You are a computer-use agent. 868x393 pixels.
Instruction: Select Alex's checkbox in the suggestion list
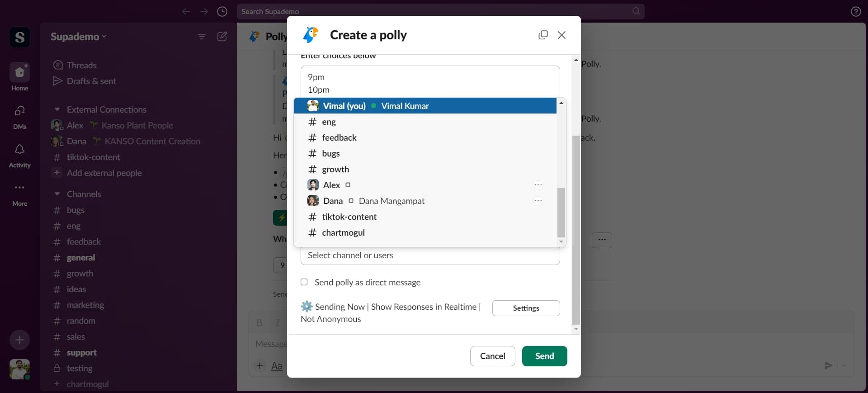click(x=348, y=185)
